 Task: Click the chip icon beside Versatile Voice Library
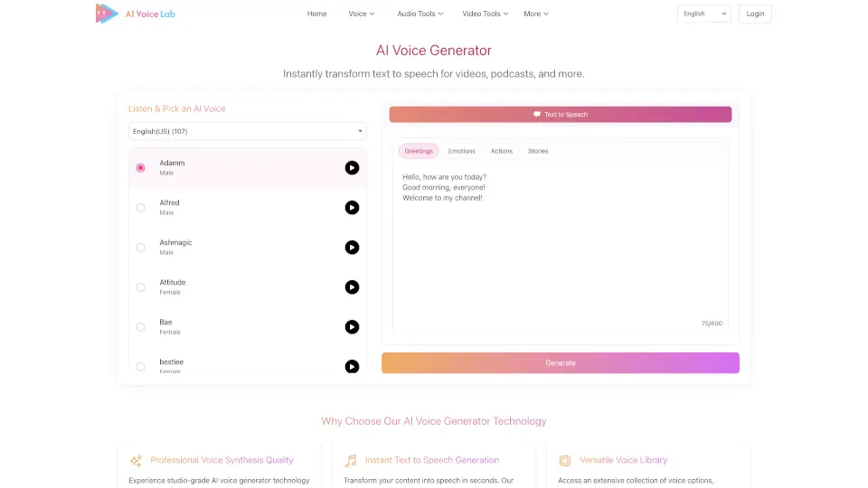tap(564, 460)
